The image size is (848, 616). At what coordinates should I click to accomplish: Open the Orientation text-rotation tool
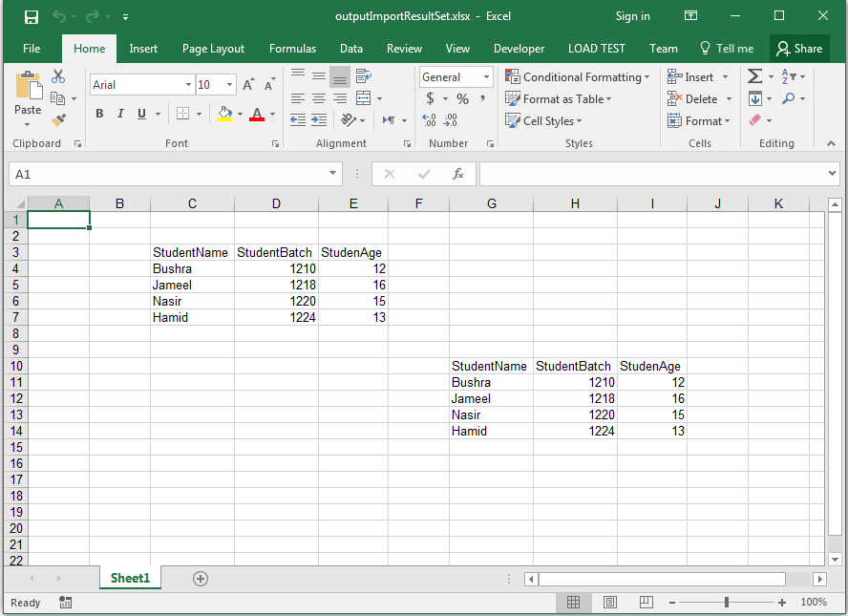[x=349, y=120]
